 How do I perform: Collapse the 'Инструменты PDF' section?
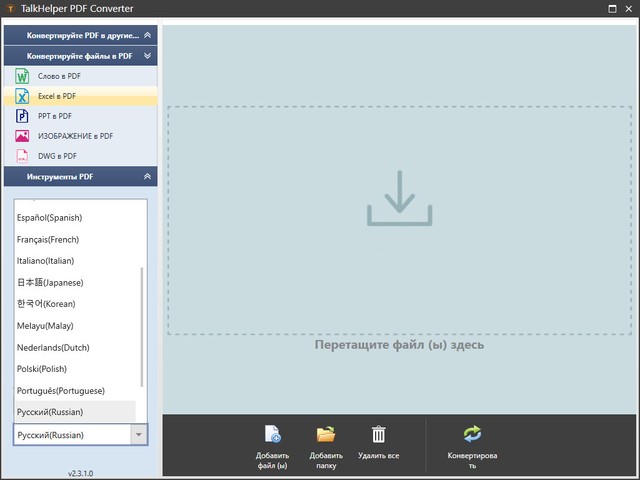click(148, 177)
